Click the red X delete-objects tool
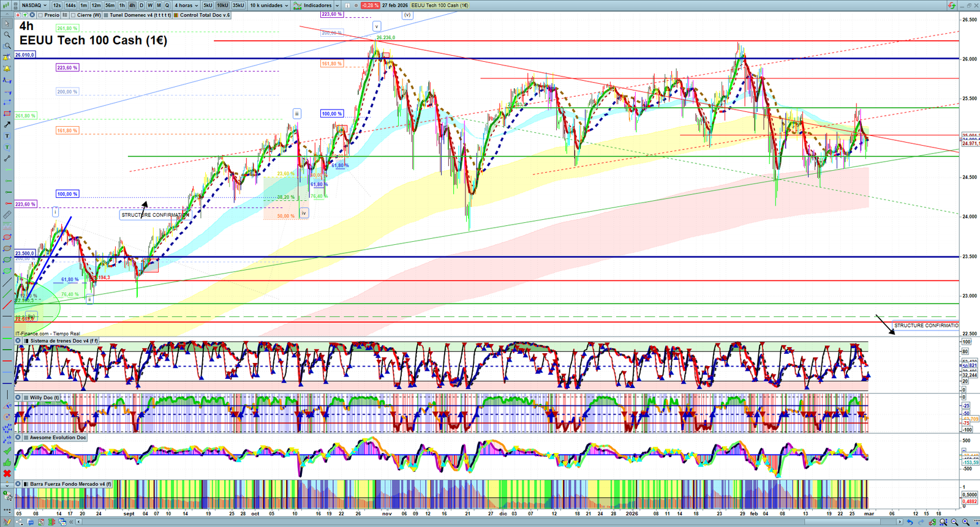 (x=7, y=474)
